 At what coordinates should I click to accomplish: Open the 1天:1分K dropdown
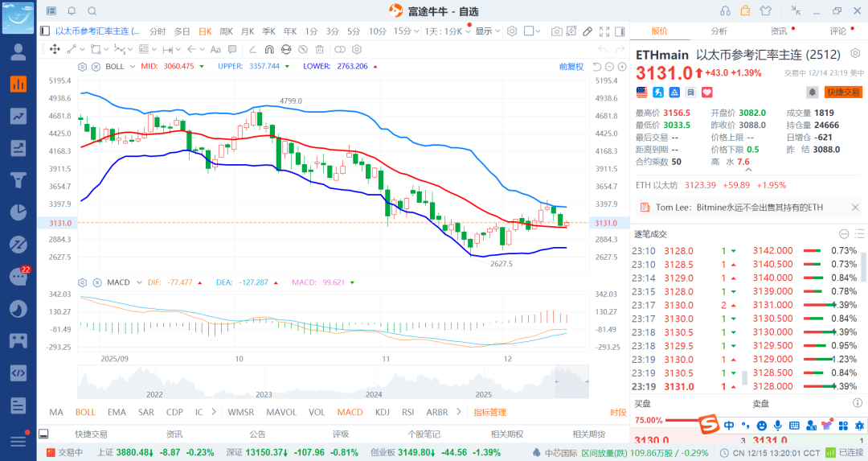[448, 31]
